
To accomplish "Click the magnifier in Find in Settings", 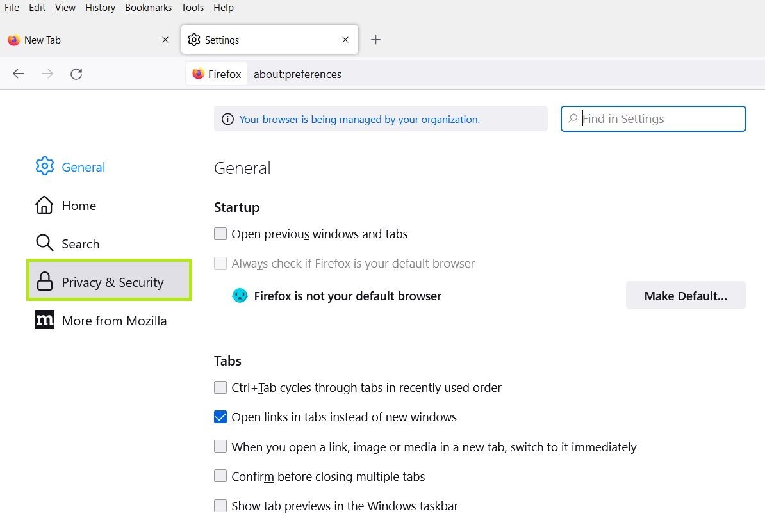I will [573, 118].
